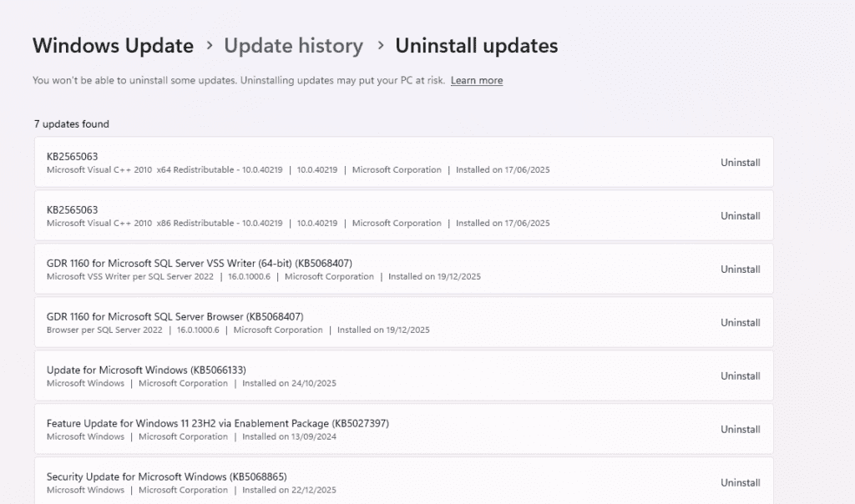The height and width of the screenshot is (504, 855).
Task: Go back to Windows Update breadcrumb
Action: [113, 45]
